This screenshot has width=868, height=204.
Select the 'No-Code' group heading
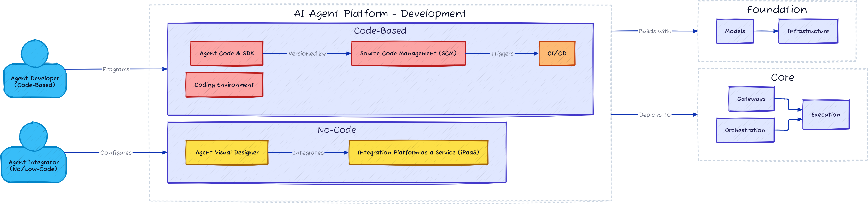point(337,130)
